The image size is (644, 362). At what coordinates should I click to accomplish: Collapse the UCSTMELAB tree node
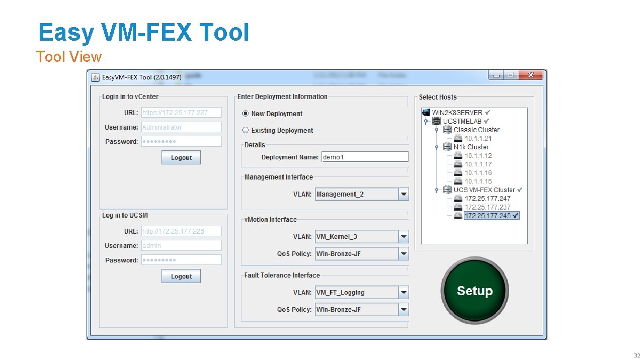click(426, 121)
